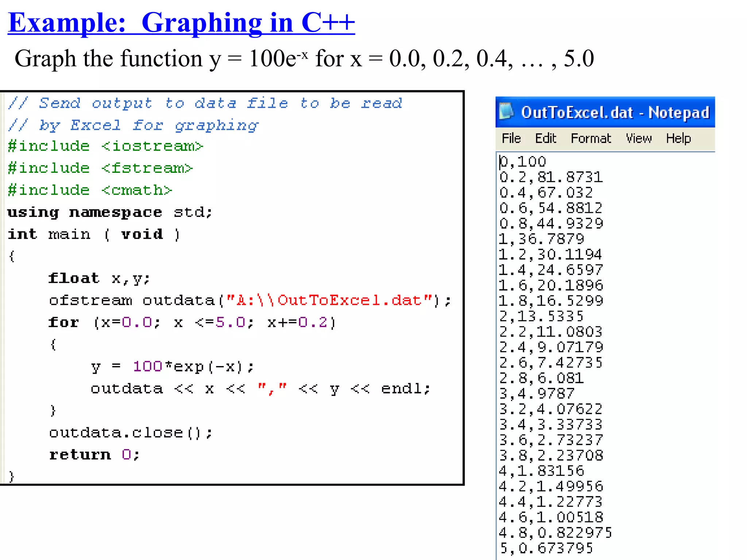
Task: Open the Edit menu in Notepad
Action: [x=546, y=139]
